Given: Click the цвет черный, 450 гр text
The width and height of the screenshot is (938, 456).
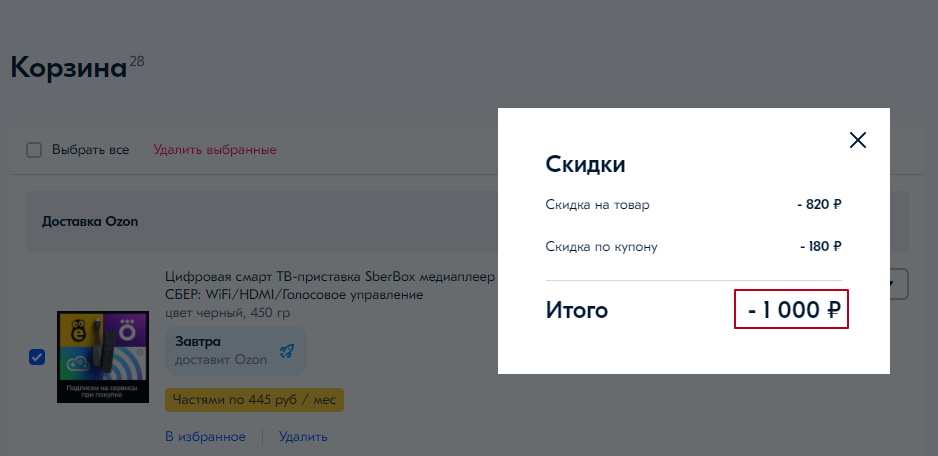Looking at the screenshot, I should tap(228, 312).
